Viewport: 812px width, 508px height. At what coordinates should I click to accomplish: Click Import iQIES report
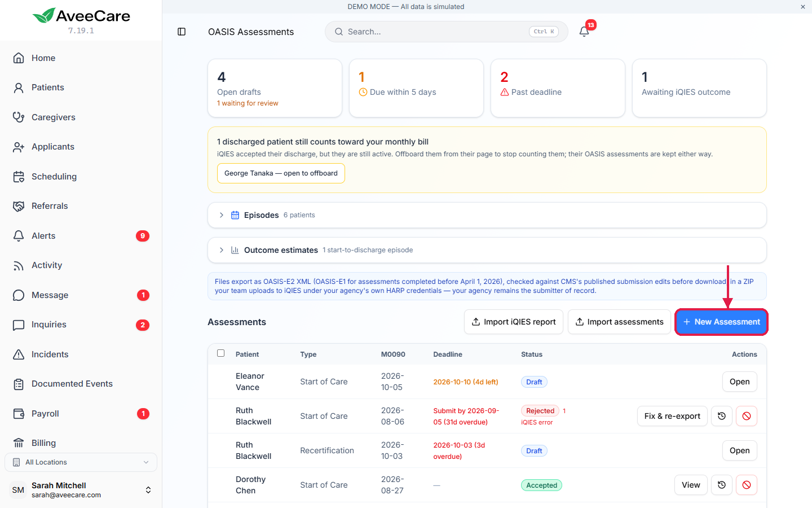pos(514,322)
